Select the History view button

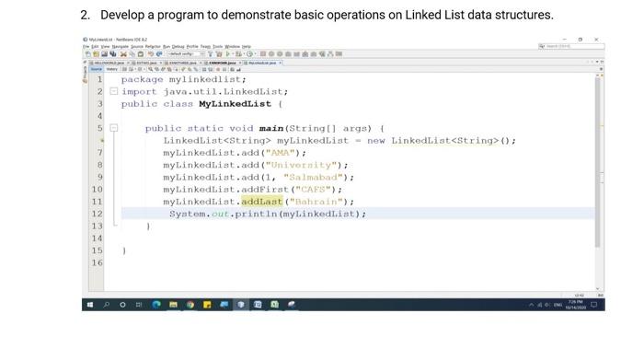click(x=112, y=69)
